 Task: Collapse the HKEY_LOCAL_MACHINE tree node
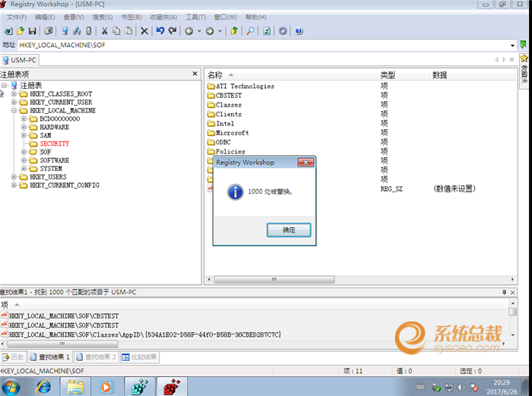click(14, 110)
